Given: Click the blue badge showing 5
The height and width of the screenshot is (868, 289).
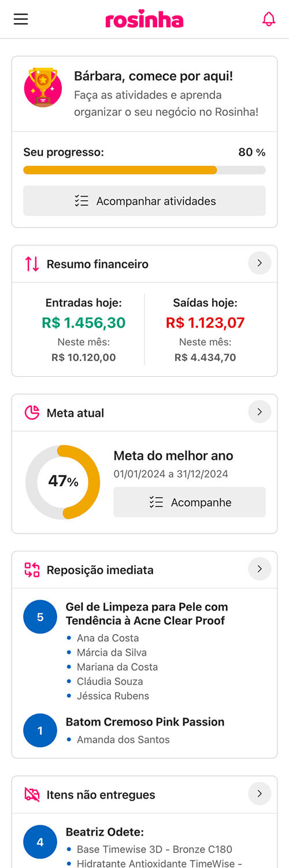Looking at the screenshot, I should pyautogui.click(x=40, y=617).
